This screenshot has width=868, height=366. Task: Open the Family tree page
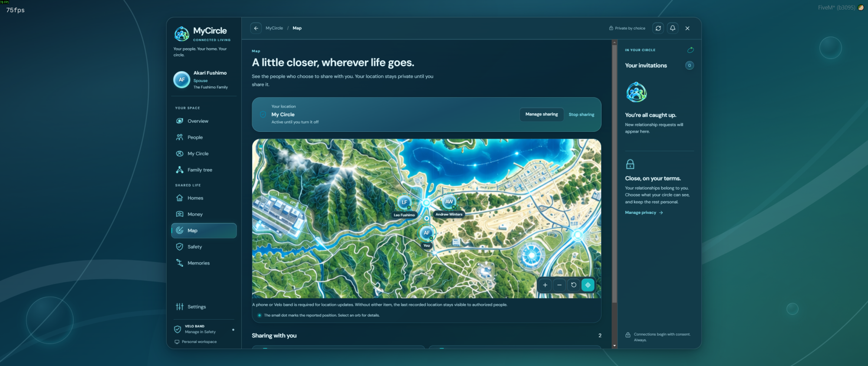pos(204,170)
